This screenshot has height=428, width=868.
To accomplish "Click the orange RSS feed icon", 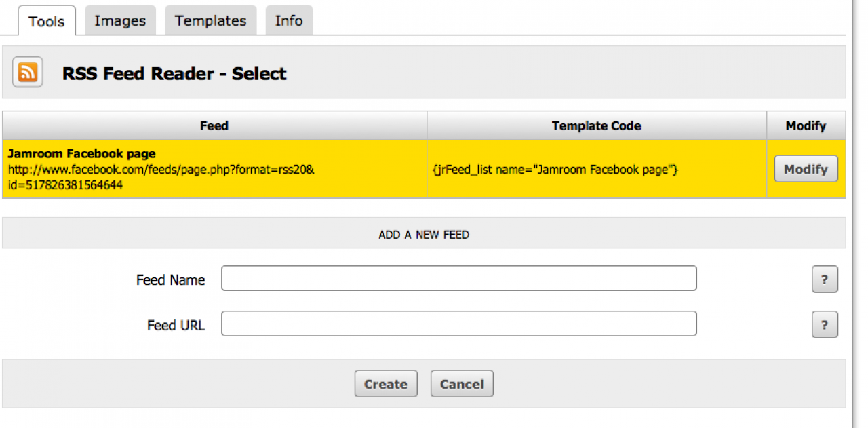I will [x=28, y=73].
